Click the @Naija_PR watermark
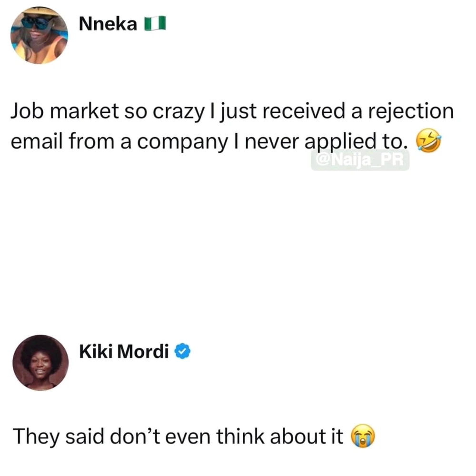 point(360,160)
